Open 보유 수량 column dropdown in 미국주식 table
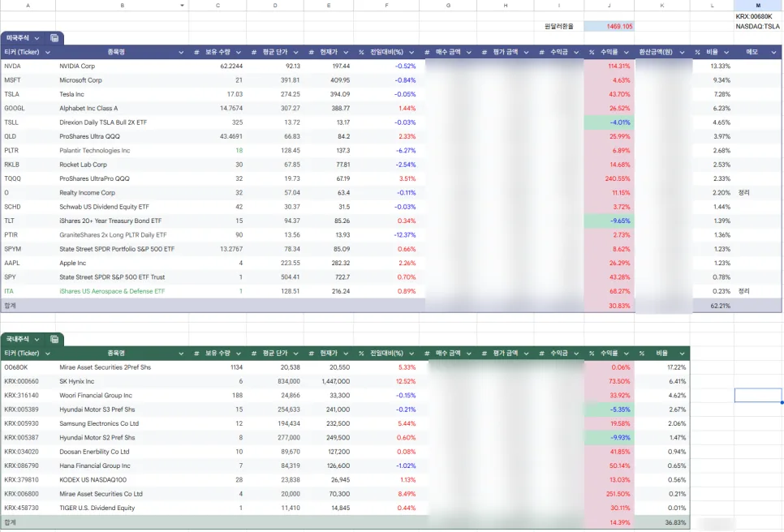The height and width of the screenshot is (532, 784). coord(239,53)
